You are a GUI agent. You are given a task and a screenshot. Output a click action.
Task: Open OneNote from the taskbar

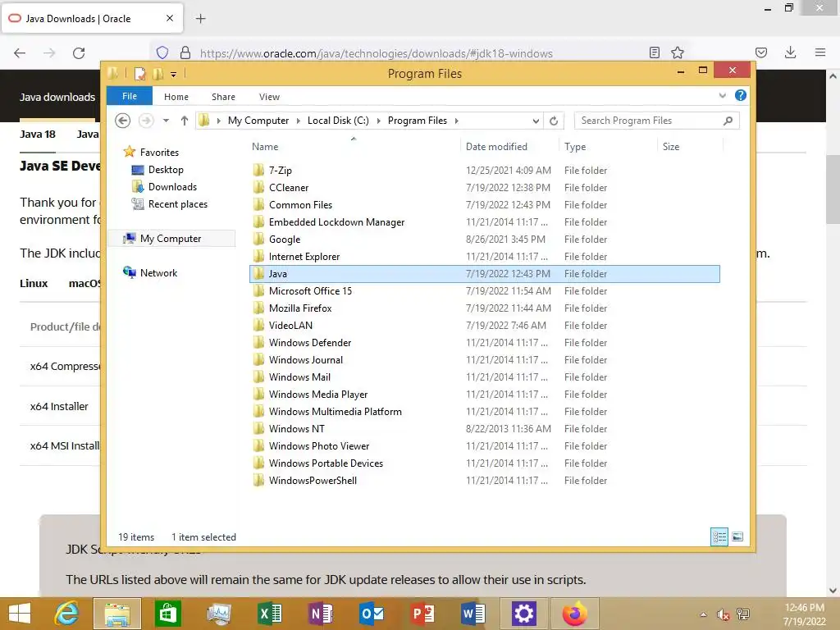coord(321,614)
